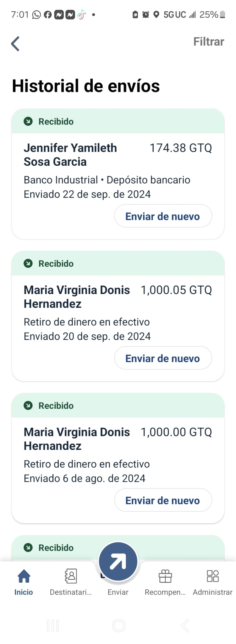Resend transfer to Jennifer Yamileth Sosa Garcia
Viewport: 236px width, 644px height.
click(163, 216)
